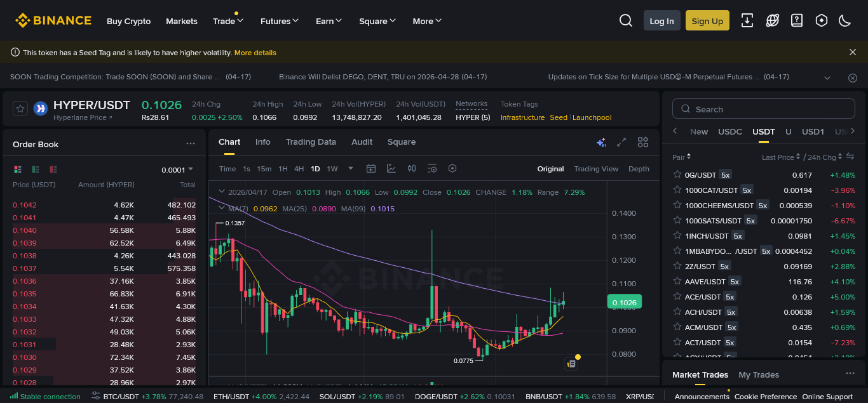
Task: Expand the announcements list chevron
Action: [x=827, y=77]
